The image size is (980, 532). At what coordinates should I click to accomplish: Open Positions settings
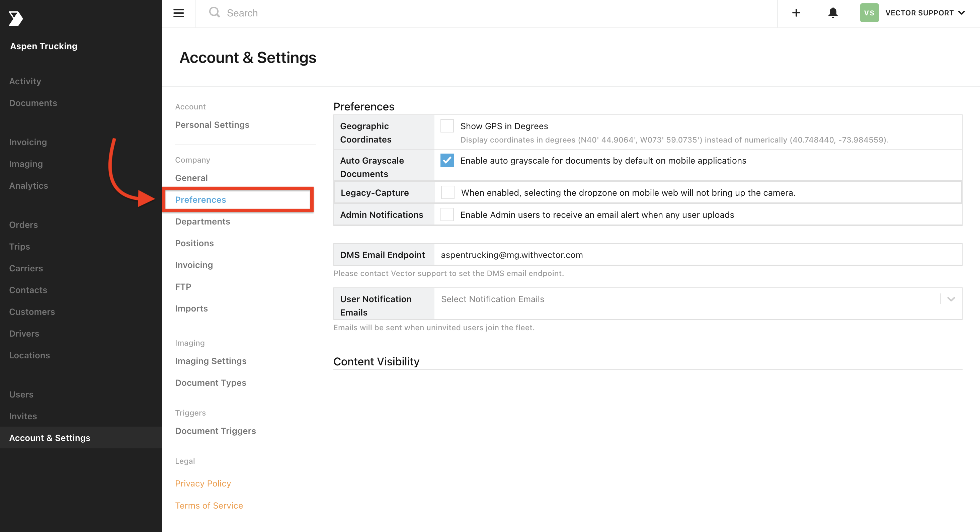click(x=194, y=243)
